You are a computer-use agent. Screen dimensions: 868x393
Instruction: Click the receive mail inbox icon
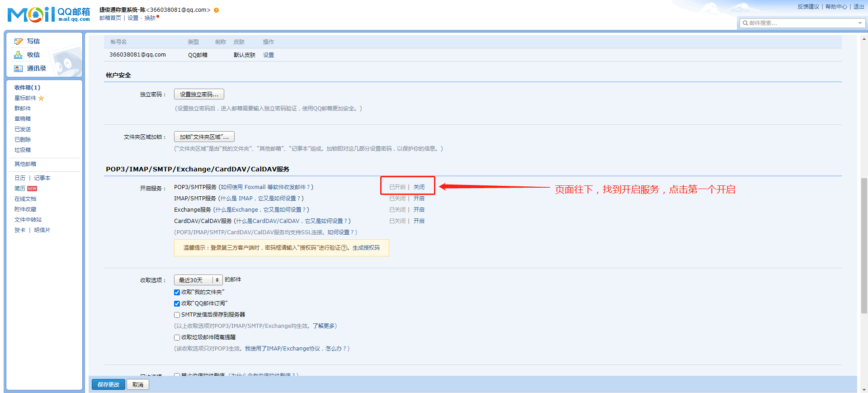(19, 55)
